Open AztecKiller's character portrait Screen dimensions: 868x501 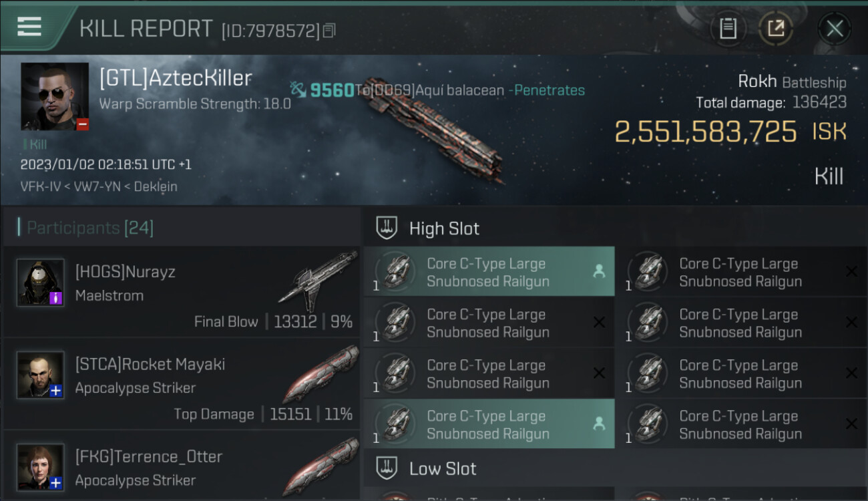(x=55, y=96)
